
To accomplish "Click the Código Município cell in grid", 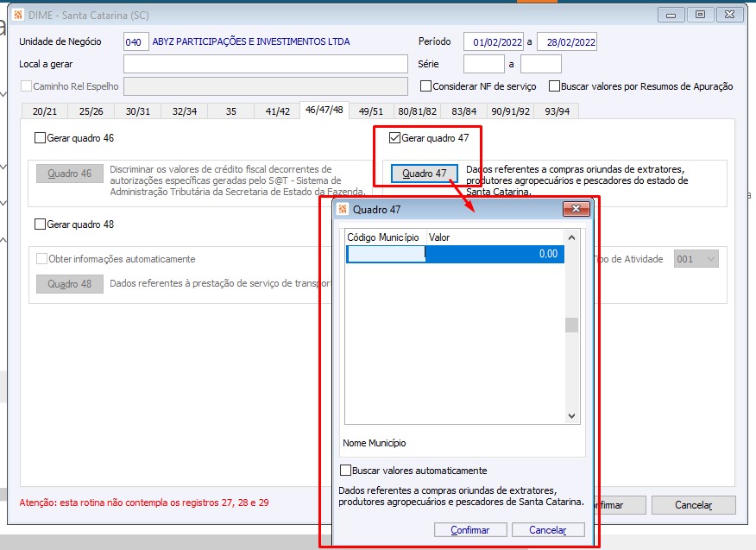I will click(386, 254).
